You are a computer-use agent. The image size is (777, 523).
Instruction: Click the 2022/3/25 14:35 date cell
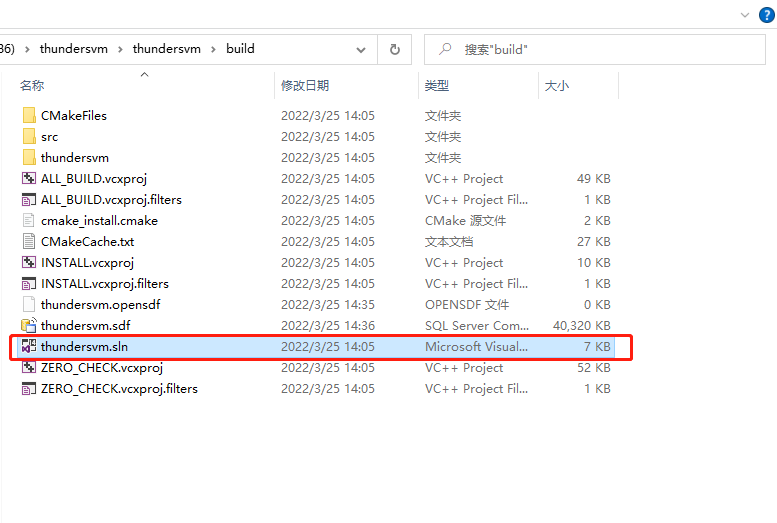[x=328, y=304]
